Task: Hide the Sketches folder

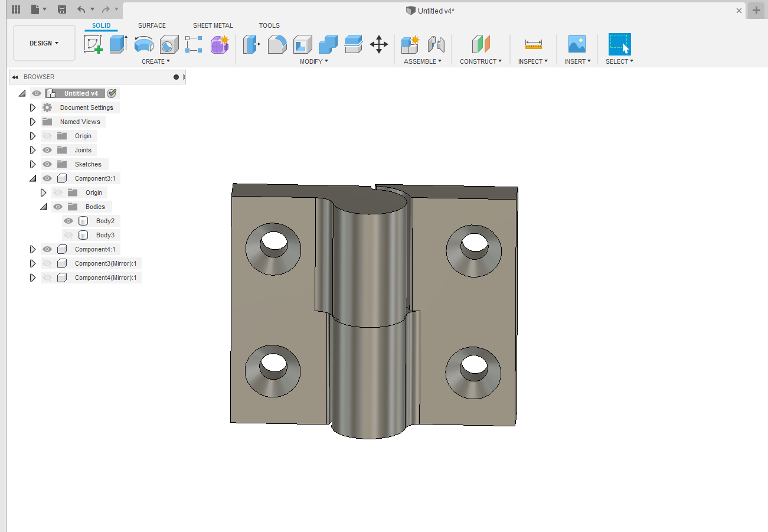Action: pos(47,164)
